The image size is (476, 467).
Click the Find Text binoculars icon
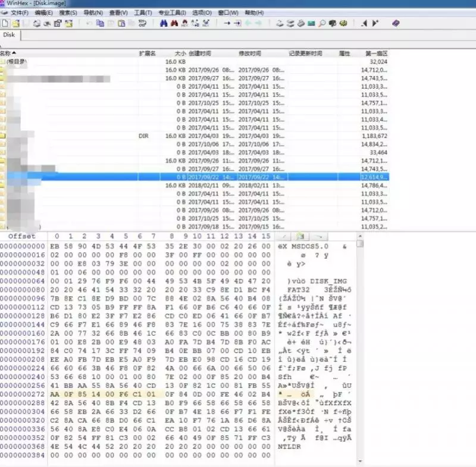(x=164, y=23)
